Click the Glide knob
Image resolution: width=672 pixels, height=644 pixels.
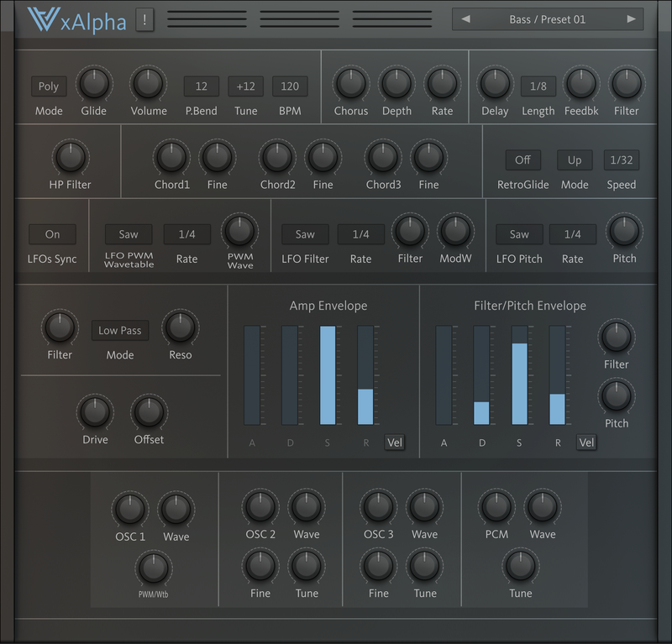click(x=94, y=84)
